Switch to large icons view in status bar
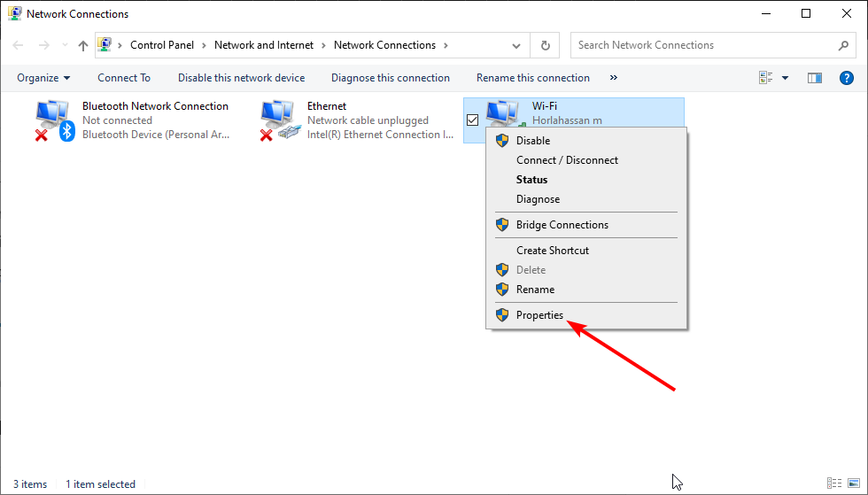 pyautogui.click(x=854, y=483)
